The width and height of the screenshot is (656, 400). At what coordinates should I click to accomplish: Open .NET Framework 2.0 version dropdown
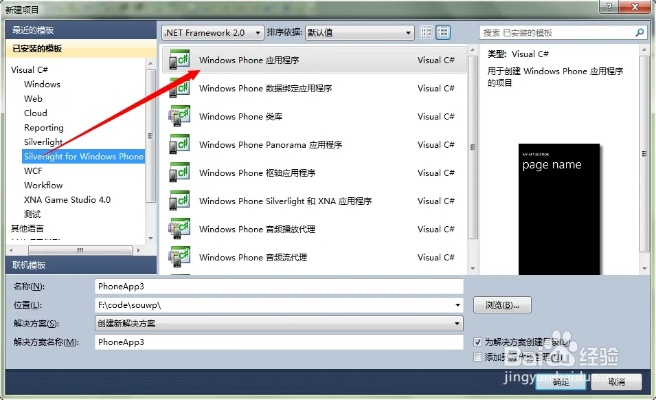tap(213, 33)
